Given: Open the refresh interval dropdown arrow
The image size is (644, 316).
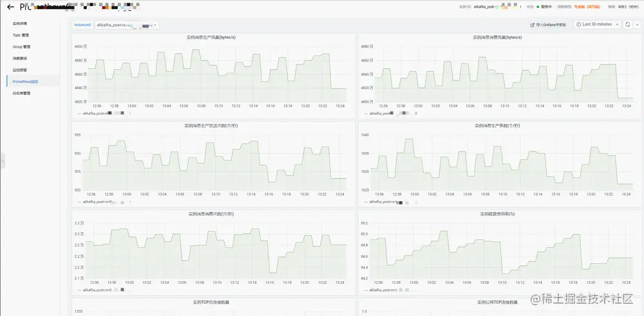Looking at the screenshot, I should click(637, 25).
